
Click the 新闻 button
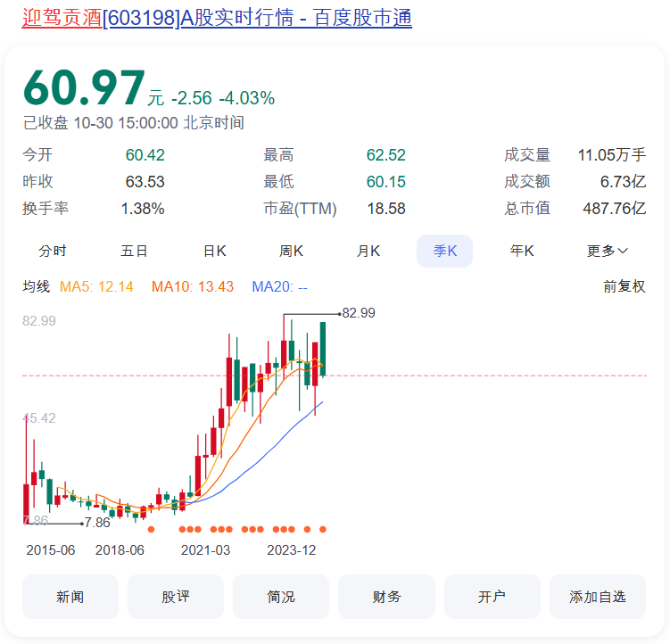pos(70,597)
